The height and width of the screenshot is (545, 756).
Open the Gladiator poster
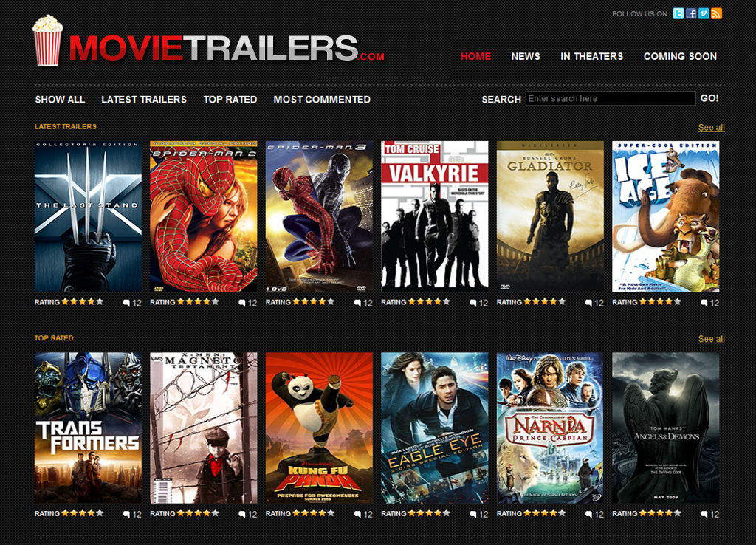point(550,216)
